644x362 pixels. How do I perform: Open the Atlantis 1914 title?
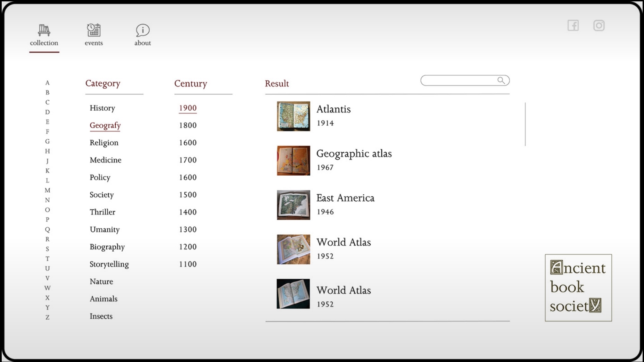[x=333, y=109]
